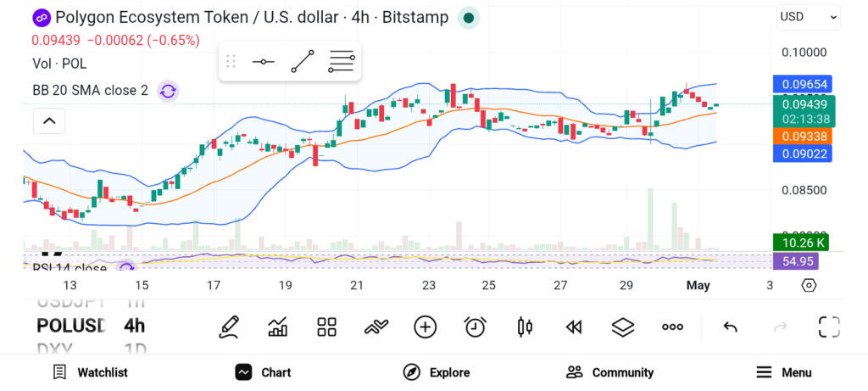Click the Polygon purple token logo
Viewport: 868px width, 391px height.
click(42, 18)
